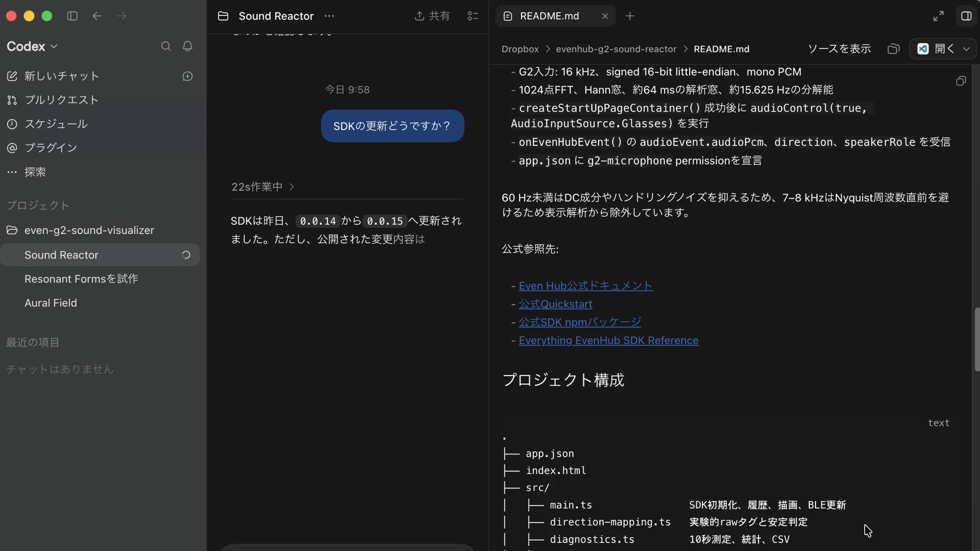Open the Aural Field chat
The height and width of the screenshot is (551, 980).
[x=51, y=303]
